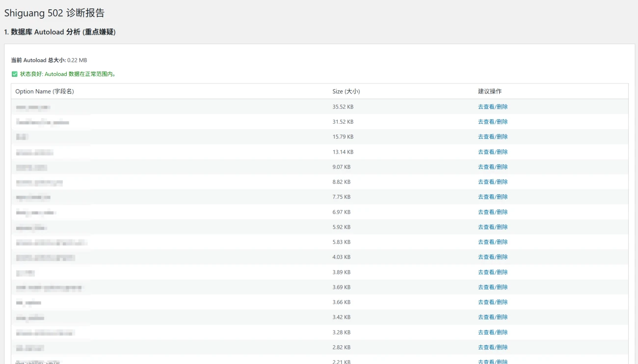
Task: Open 去查看/删除 link for 35.52 KB row
Action: 493,107
